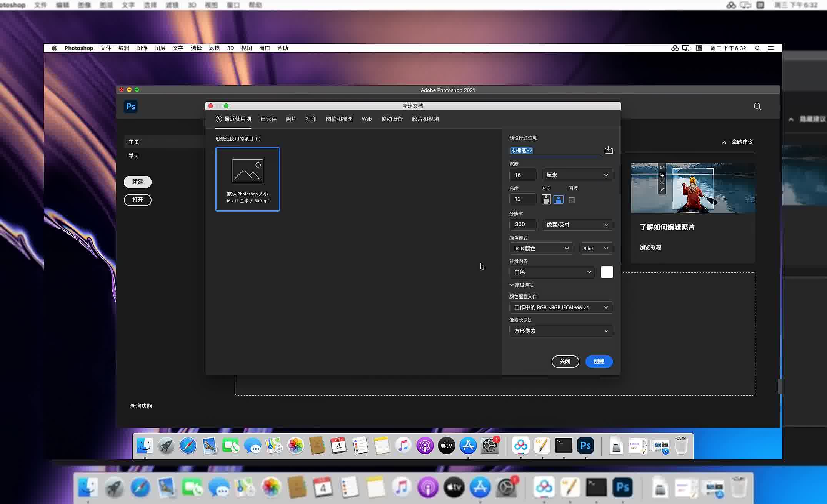Click Spotlight search icon in inner menu bar

tap(757, 48)
